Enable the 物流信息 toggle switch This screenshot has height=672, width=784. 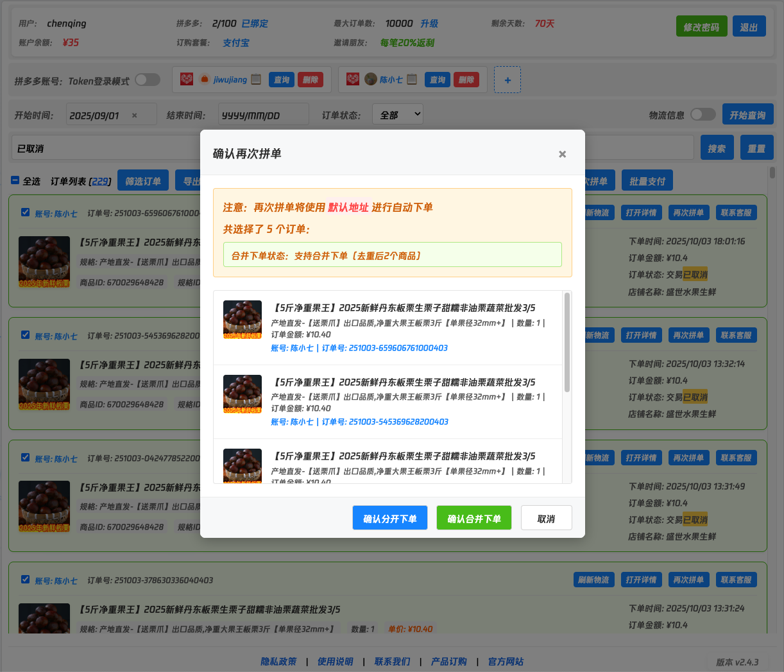[x=703, y=114]
